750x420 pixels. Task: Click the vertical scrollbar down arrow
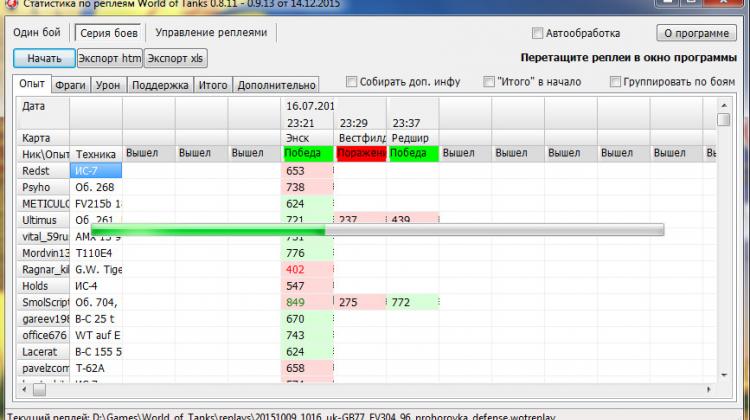(724, 376)
